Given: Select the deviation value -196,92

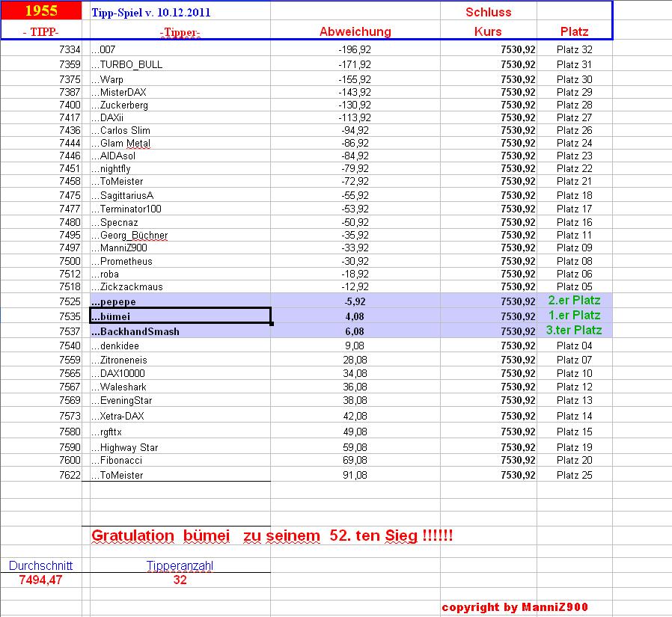Looking at the screenshot, I should pos(355,49).
